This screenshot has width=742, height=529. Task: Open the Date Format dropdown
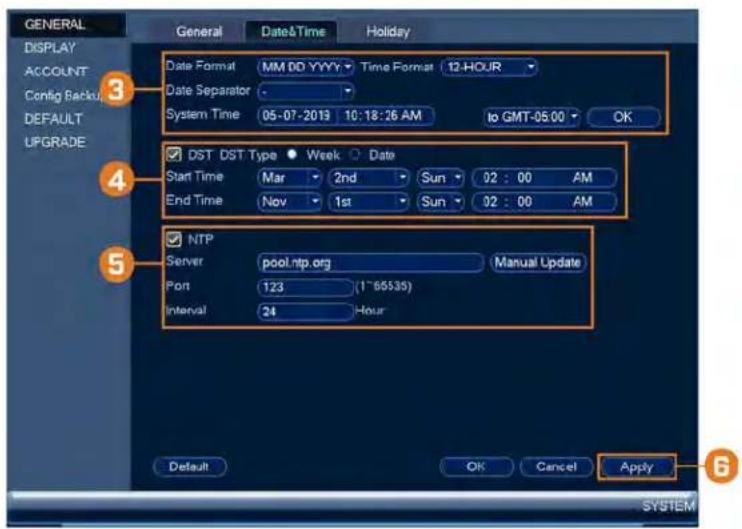point(306,67)
